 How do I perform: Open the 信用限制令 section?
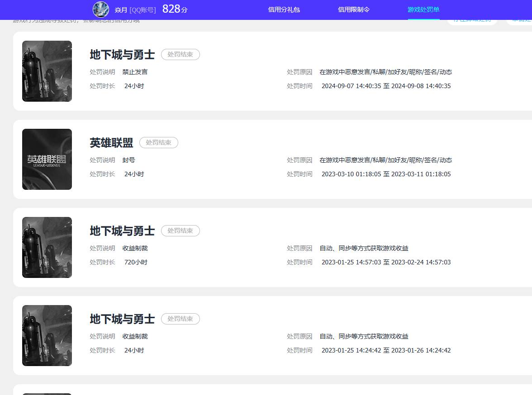point(353,9)
